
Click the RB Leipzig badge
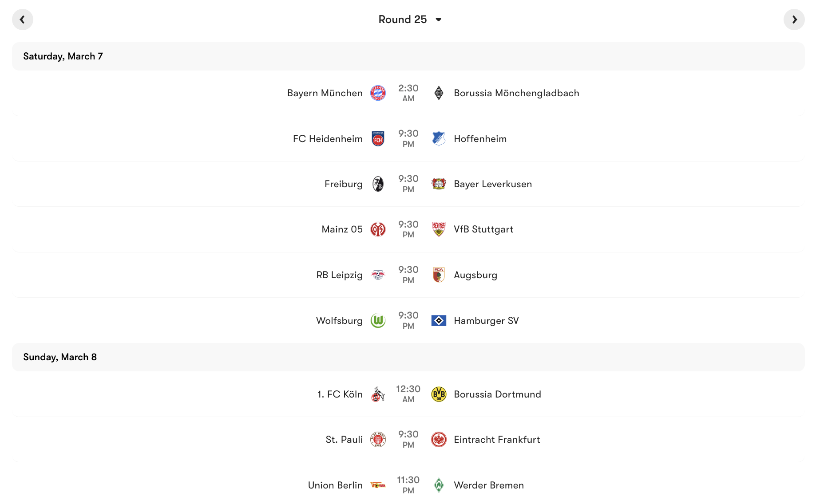(378, 275)
